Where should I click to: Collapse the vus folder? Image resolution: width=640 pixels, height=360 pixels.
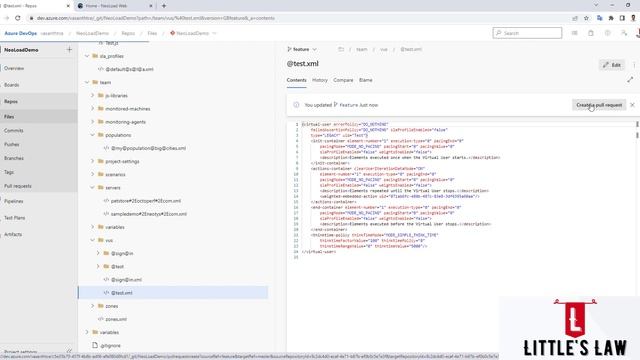93,240
